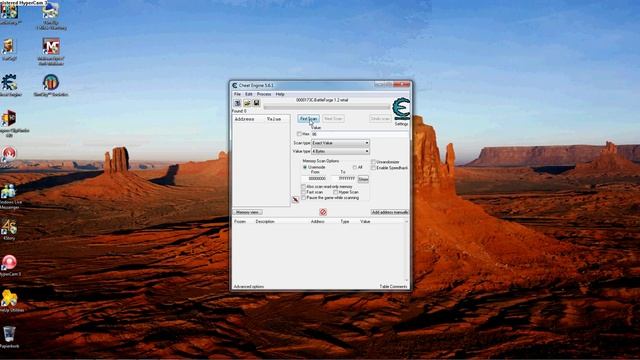Click the First Scan button
This screenshot has width=640, height=360.
pos(309,119)
